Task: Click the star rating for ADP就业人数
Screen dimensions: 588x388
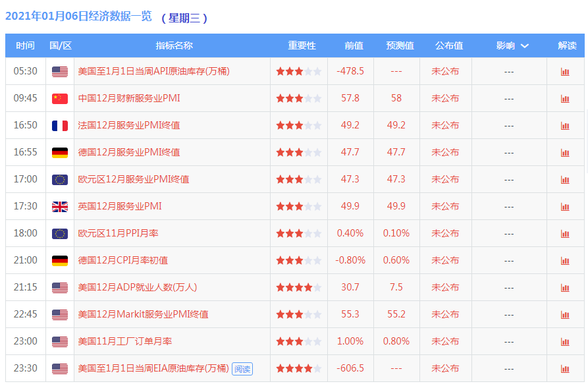Action: pyautogui.click(x=298, y=287)
